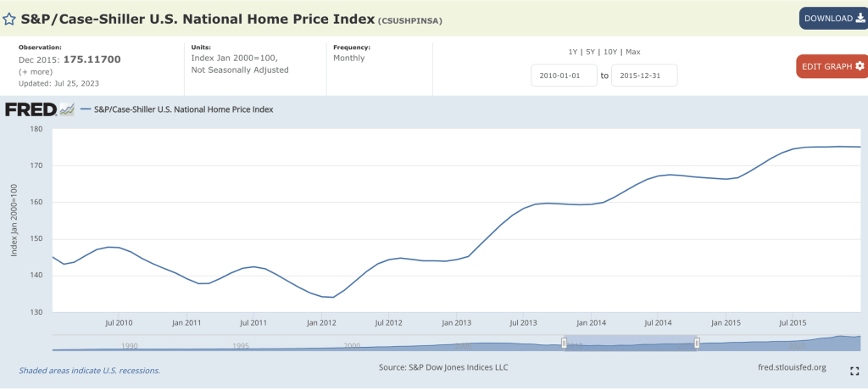Select the 5Y time range
The height and width of the screenshot is (391, 868).
pyautogui.click(x=592, y=52)
